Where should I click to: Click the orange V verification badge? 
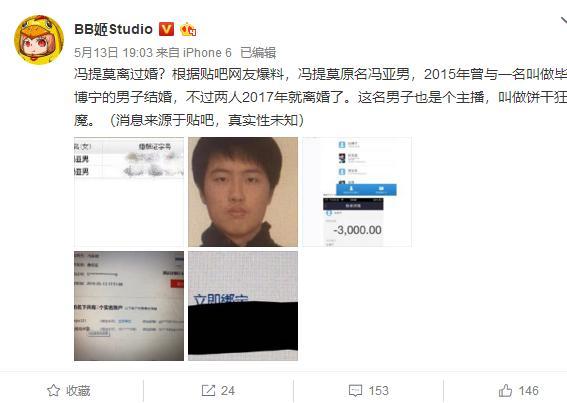(x=166, y=29)
